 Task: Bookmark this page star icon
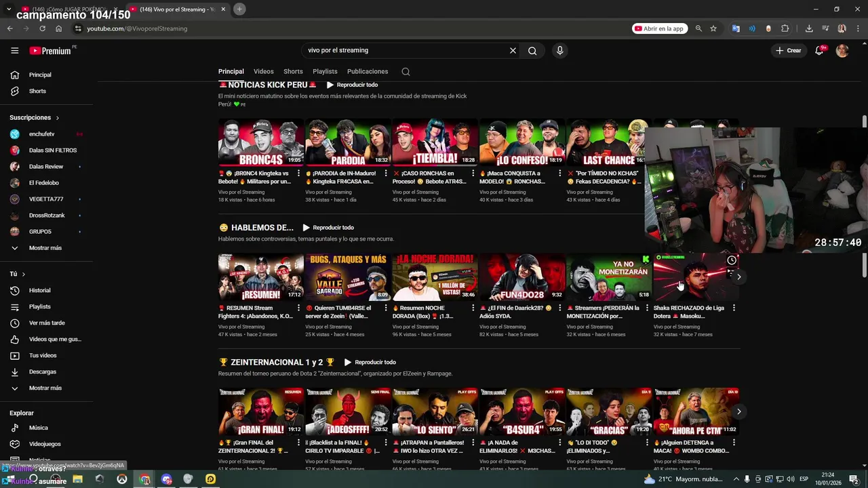tap(713, 28)
